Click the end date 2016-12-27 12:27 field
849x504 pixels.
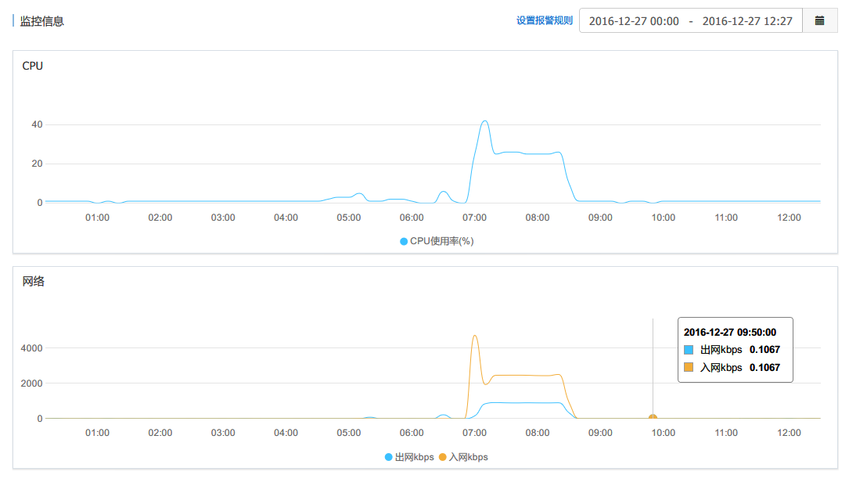[x=746, y=21]
